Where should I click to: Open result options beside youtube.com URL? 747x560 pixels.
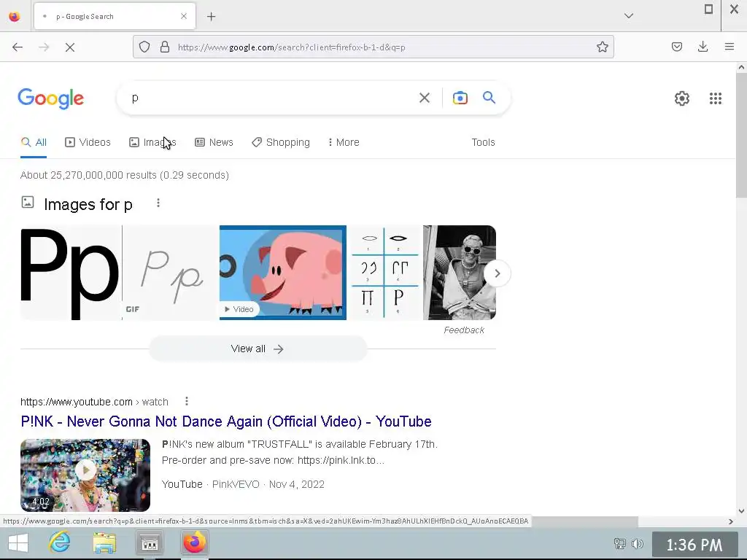[x=187, y=402]
